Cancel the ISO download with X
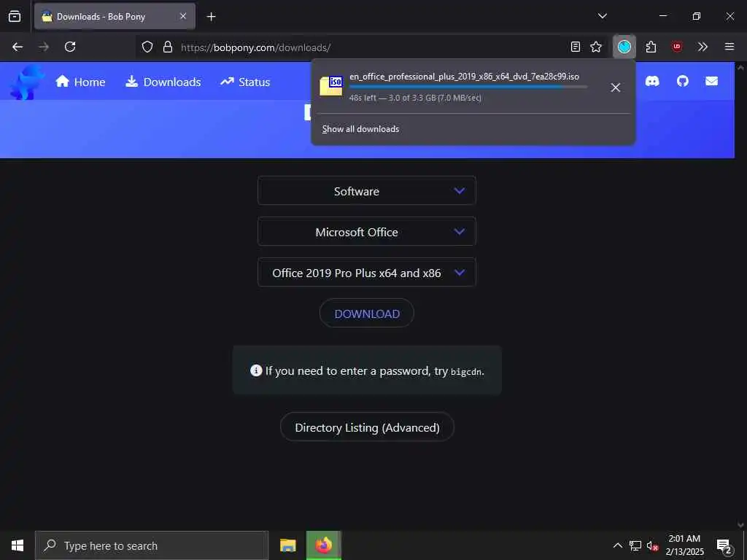This screenshot has height=560, width=747. coord(616,87)
